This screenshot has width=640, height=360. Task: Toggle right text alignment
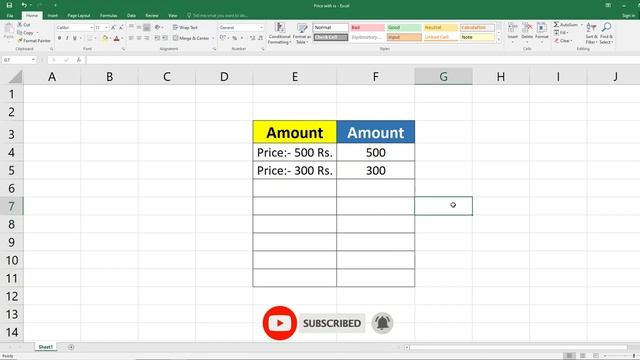[147, 38]
